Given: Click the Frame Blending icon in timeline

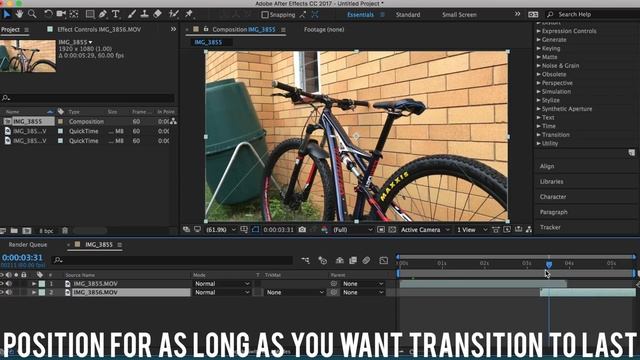Looking at the screenshot, I should 353,260.
